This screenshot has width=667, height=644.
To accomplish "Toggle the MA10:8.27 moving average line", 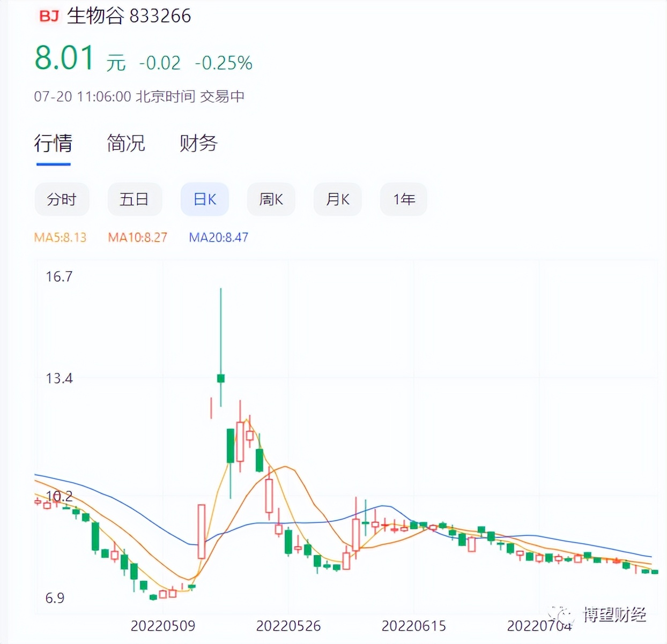I will 137,237.
